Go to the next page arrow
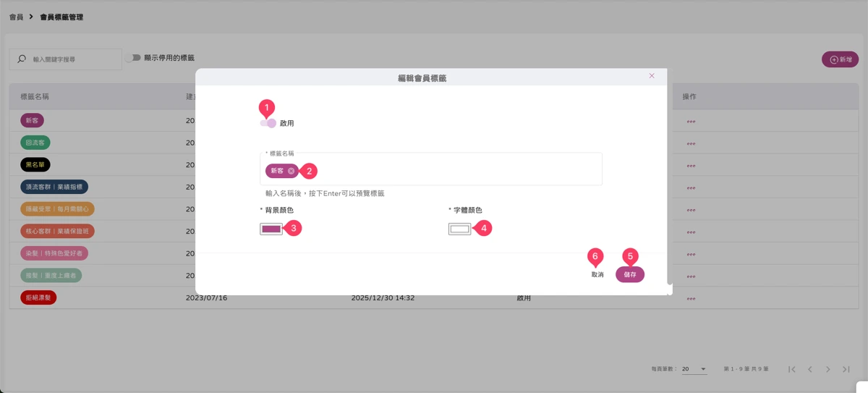868x393 pixels. [x=828, y=369]
